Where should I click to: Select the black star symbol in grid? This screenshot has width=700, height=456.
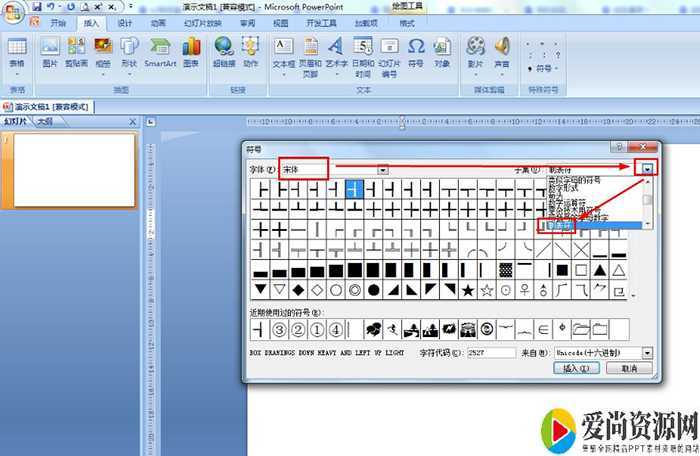click(x=466, y=290)
